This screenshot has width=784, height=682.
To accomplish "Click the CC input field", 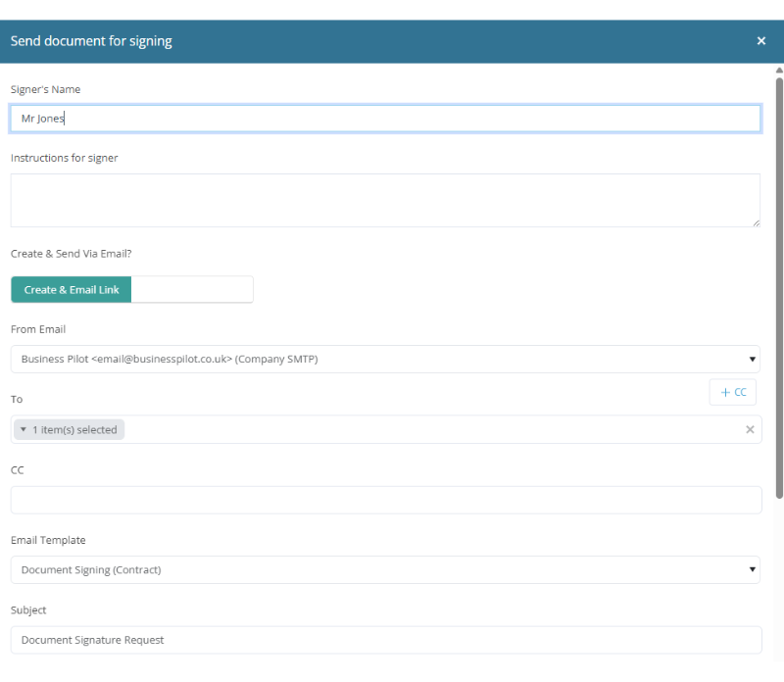I will point(386,500).
